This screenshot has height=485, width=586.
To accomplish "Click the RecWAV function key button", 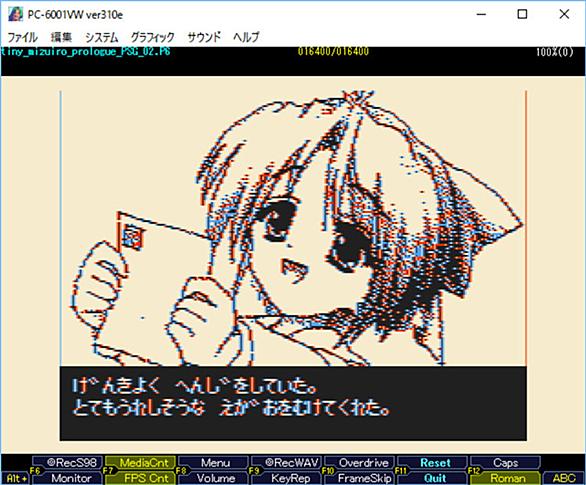I will click(x=287, y=463).
